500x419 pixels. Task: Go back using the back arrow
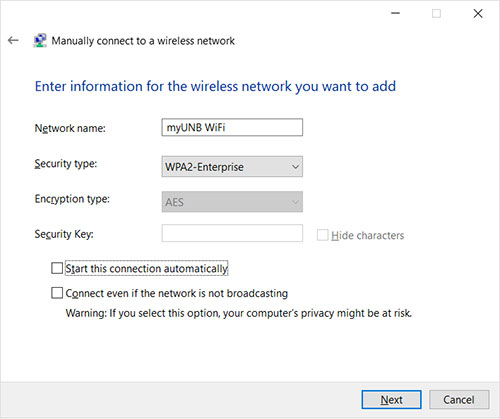(x=13, y=40)
